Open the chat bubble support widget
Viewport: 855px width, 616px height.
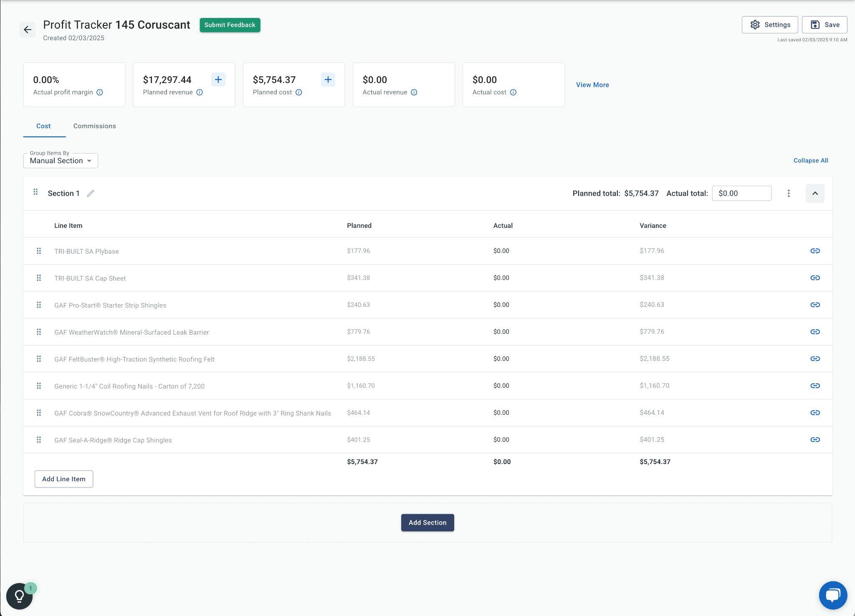pyautogui.click(x=832, y=595)
